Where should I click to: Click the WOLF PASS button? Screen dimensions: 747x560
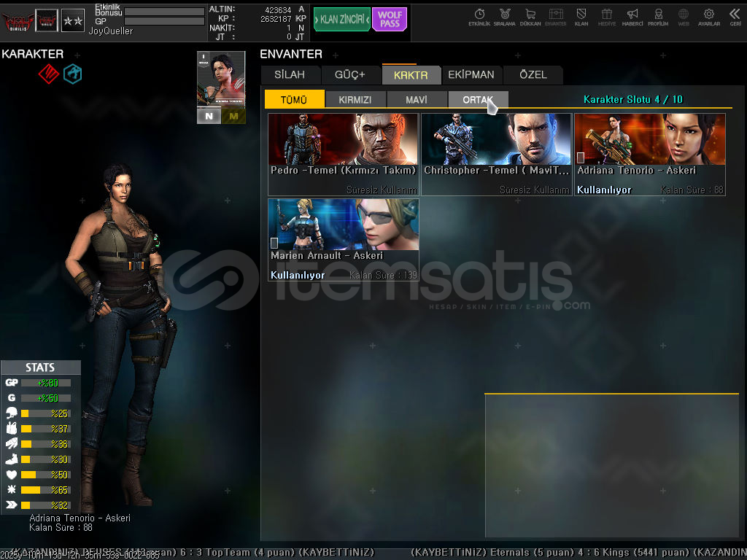pos(389,19)
